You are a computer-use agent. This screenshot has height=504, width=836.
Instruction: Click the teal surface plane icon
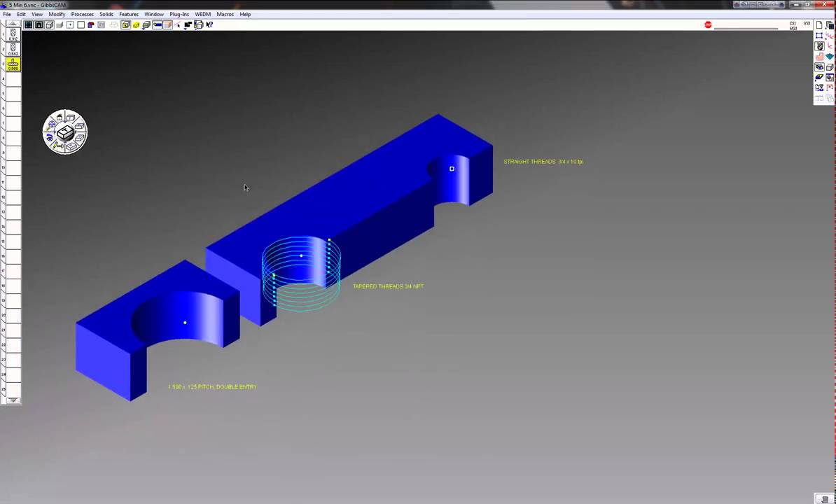click(x=830, y=57)
